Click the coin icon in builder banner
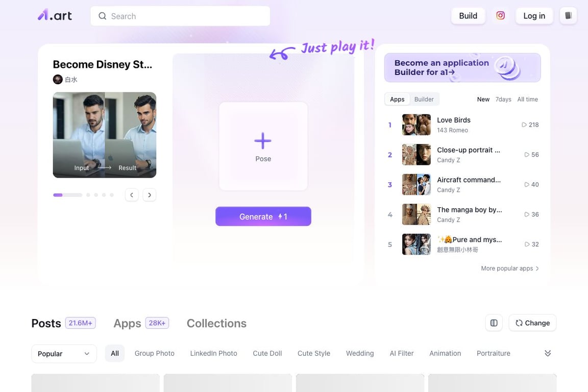The width and height of the screenshot is (588, 392). [507, 67]
